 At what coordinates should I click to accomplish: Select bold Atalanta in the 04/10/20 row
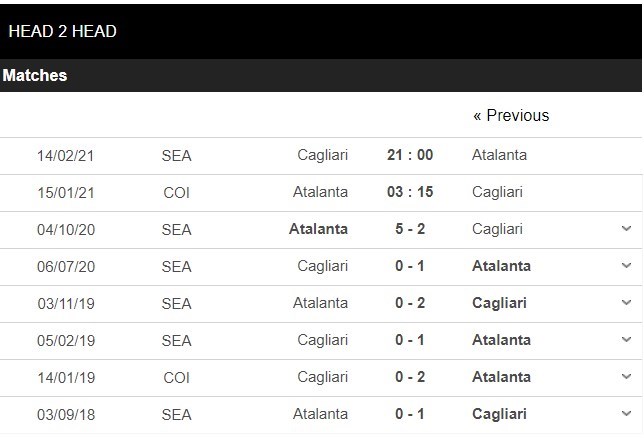(x=318, y=229)
